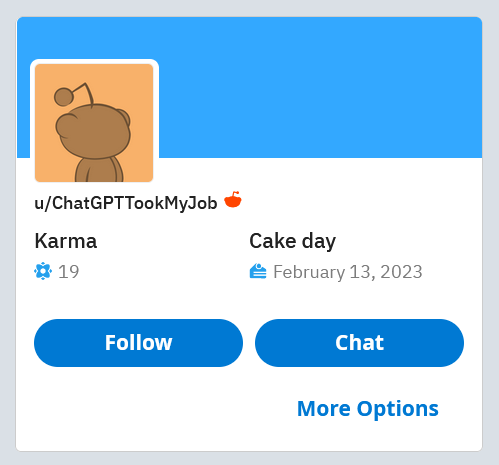
Task: Open Chat with this user
Action: coord(359,343)
